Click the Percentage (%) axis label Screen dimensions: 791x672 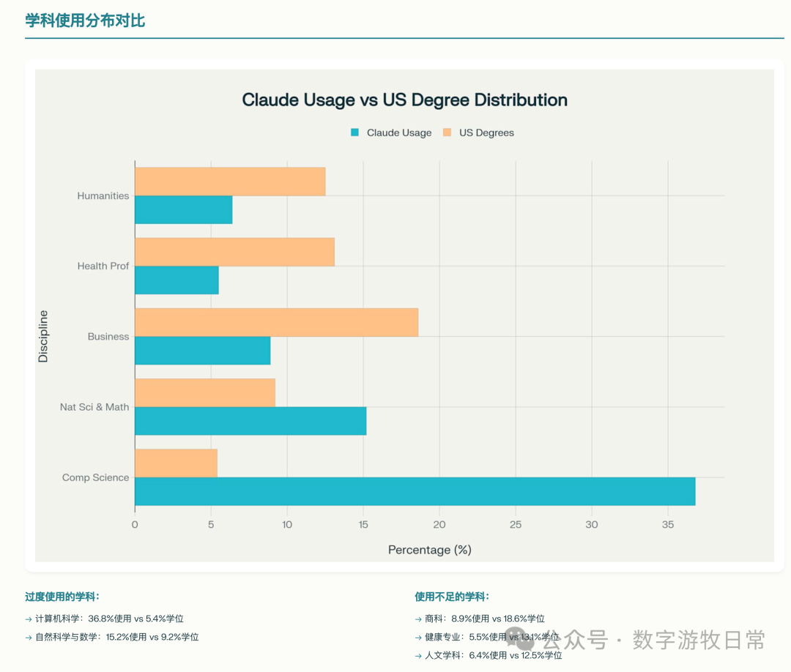pos(429,549)
